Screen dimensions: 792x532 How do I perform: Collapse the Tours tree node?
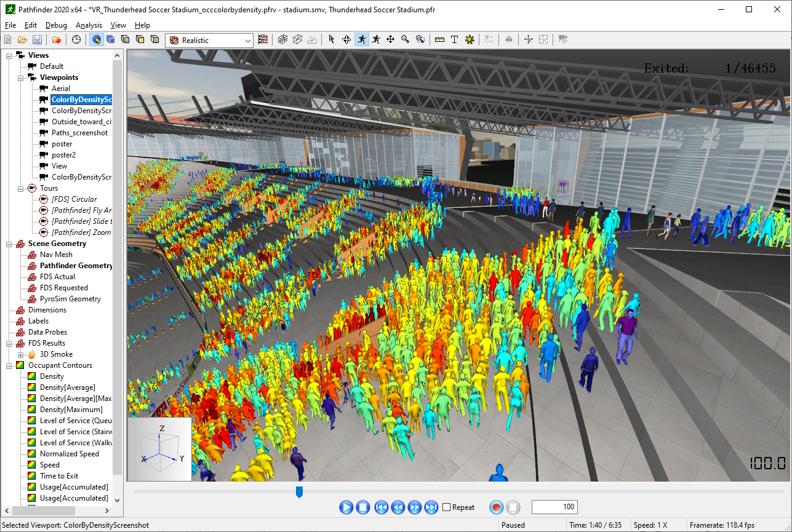21,188
